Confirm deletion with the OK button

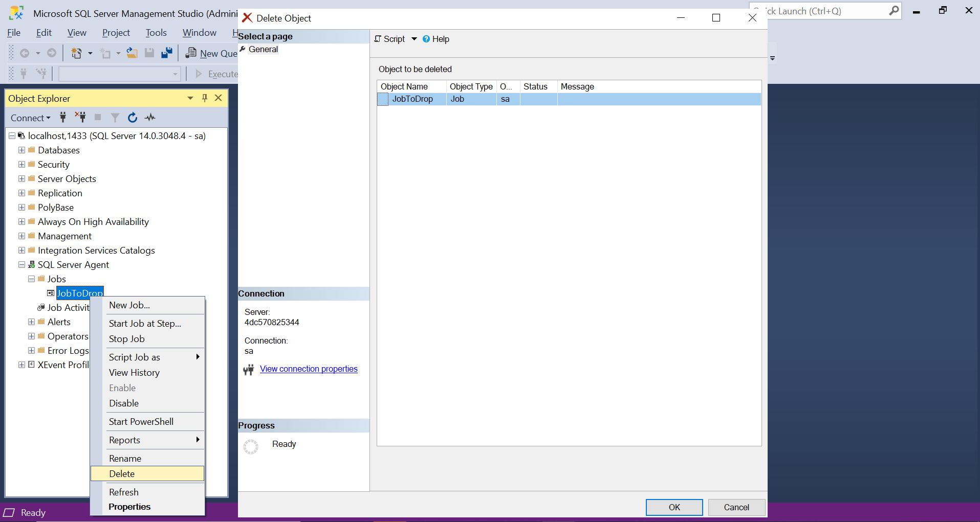(x=673, y=507)
